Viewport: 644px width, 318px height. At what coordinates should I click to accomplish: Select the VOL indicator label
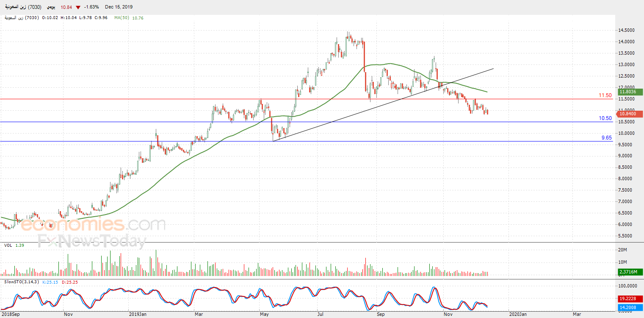(8, 245)
